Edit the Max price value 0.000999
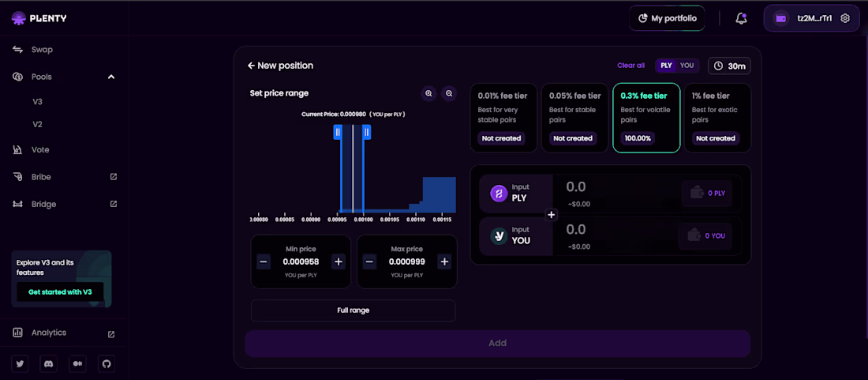 coord(407,262)
